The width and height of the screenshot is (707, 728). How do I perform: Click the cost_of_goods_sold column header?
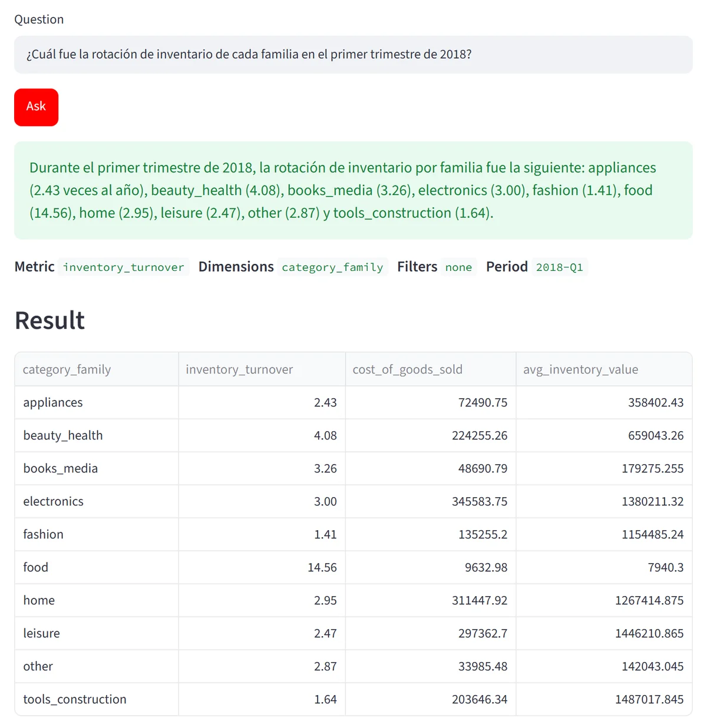pyautogui.click(x=431, y=369)
